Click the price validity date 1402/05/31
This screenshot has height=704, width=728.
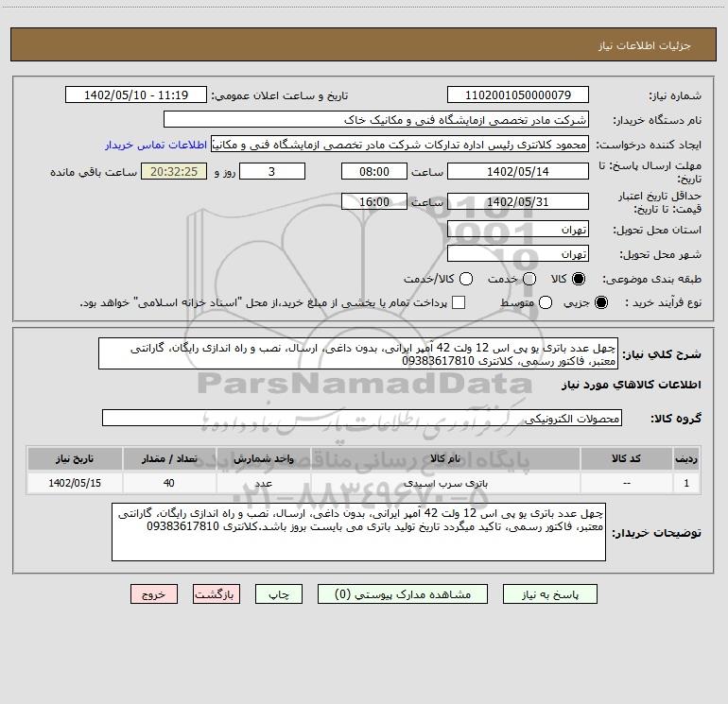point(518,201)
